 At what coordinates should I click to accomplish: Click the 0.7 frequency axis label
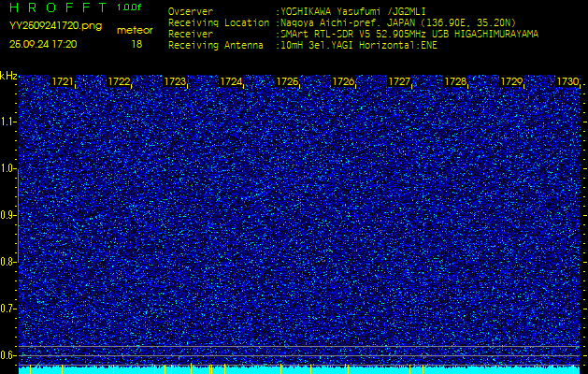pos(7,309)
